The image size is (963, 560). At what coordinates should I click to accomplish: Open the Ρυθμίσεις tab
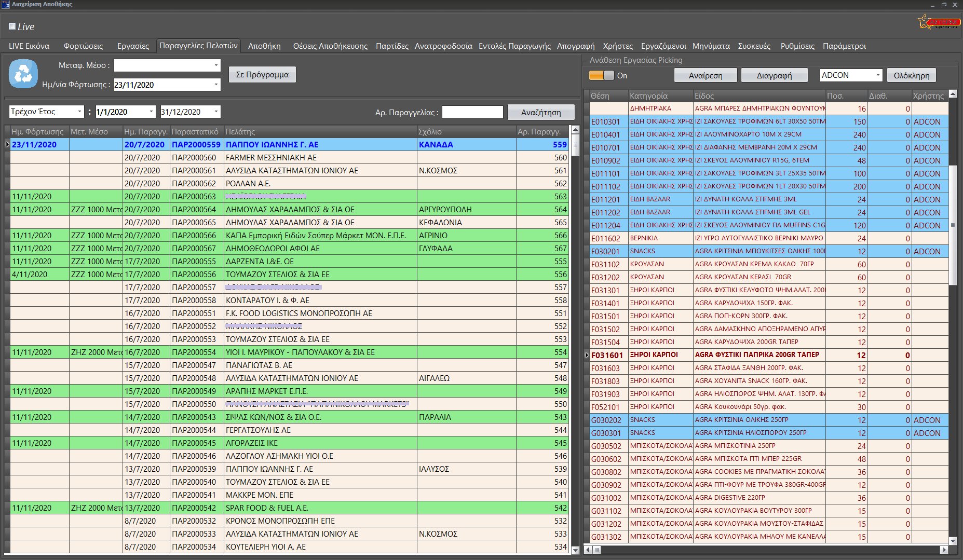797,46
